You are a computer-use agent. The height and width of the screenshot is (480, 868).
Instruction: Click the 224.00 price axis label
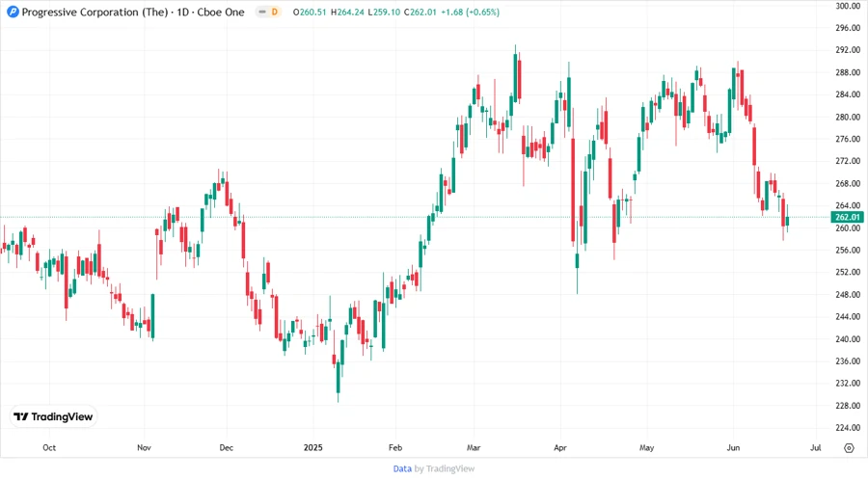click(x=848, y=427)
